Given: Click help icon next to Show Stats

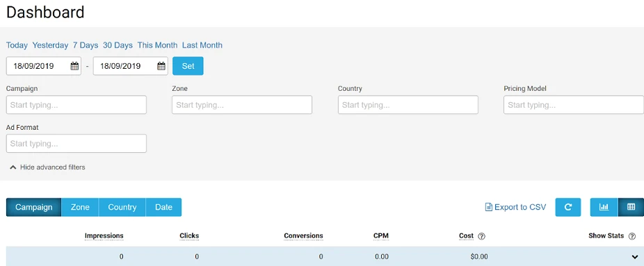Looking at the screenshot, I should point(632,236).
